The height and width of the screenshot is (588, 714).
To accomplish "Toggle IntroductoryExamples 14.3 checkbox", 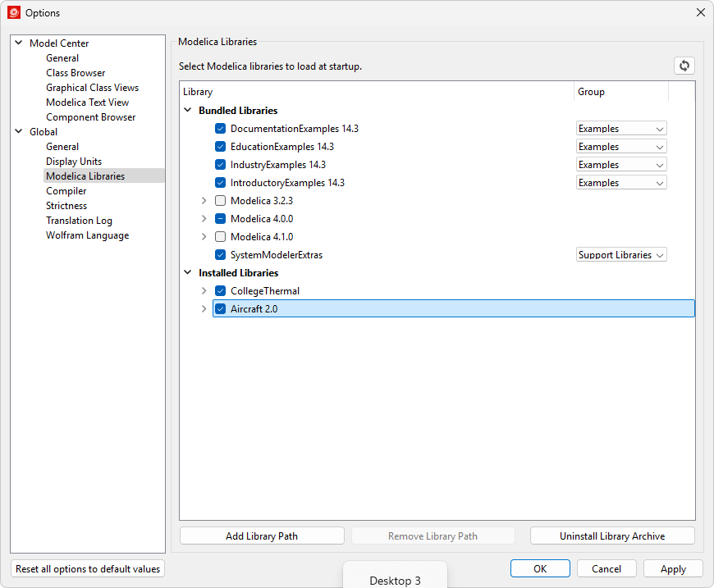I will pos(221,183).
